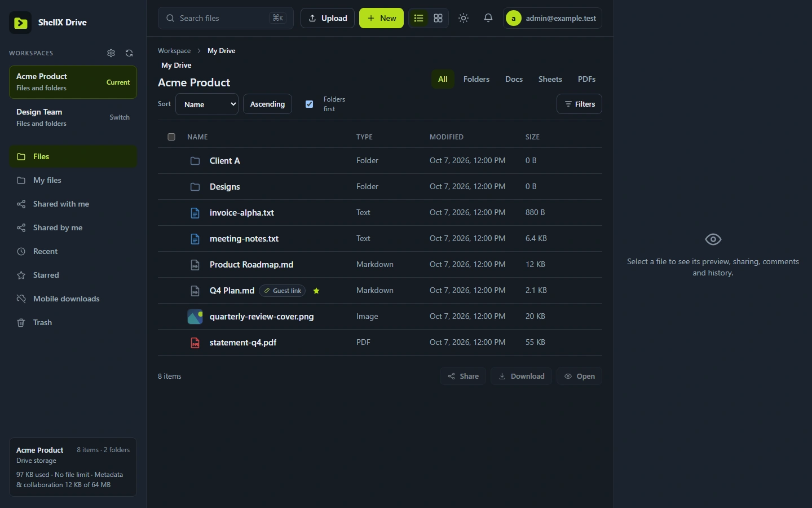Open notifications bell
This screenshot has width=812, height=508.
pyautogui.click(x=488, y=18)
